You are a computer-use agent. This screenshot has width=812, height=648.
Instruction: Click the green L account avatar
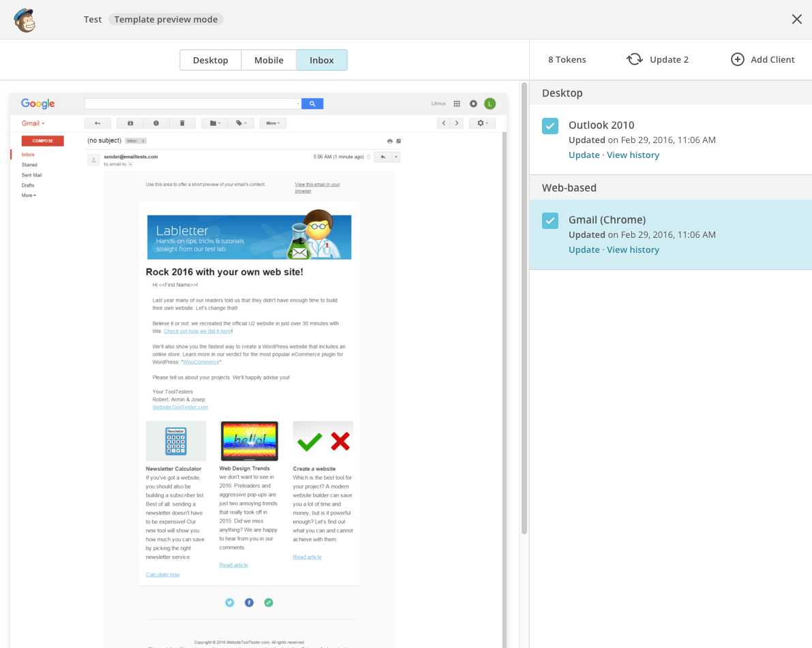pos(490,104)
